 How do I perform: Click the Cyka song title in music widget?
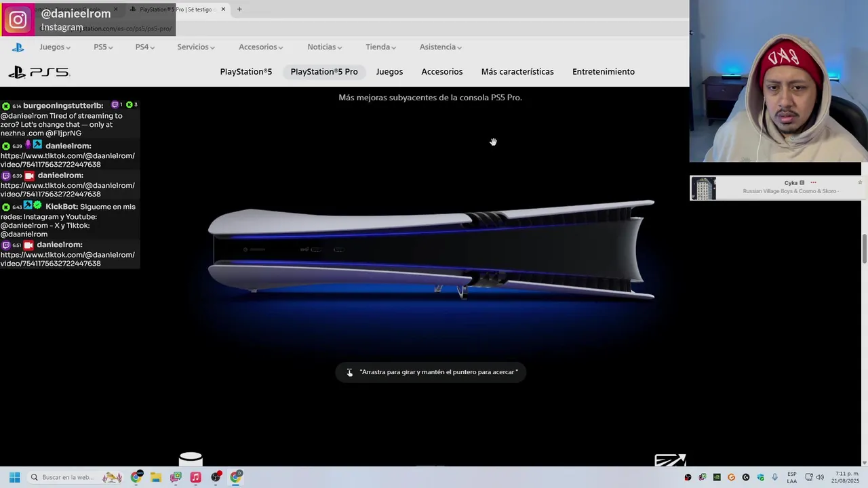point(791,183)
